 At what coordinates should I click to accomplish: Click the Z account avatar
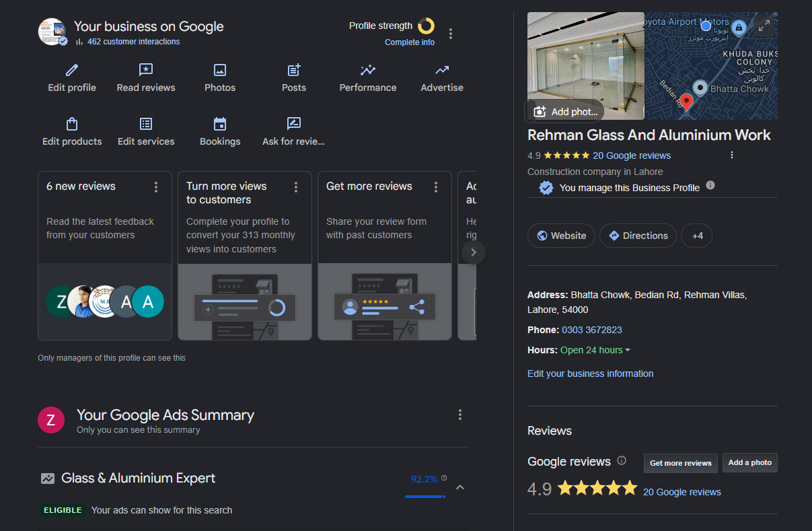(x=51, y=420)
